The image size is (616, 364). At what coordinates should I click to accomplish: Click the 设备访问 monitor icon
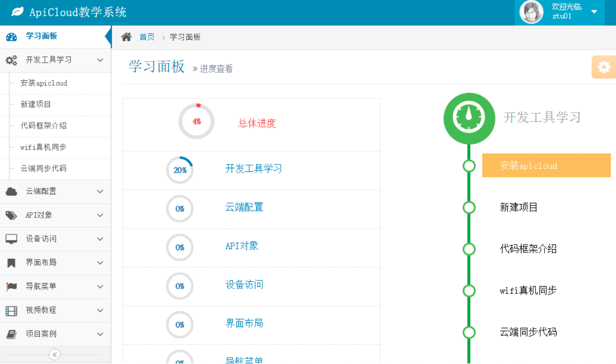pos(11,239)
